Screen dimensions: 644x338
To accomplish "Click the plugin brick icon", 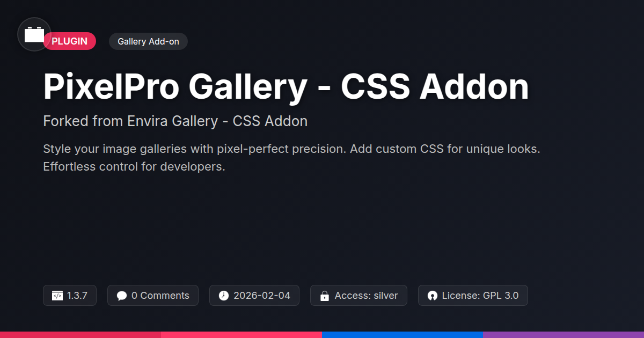I will click(34, 34).
